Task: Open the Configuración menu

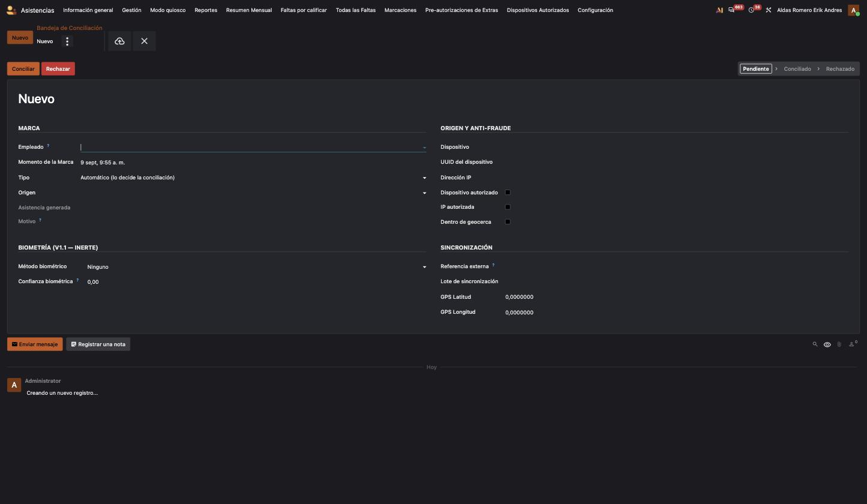Action: click(x=595, y=10)
